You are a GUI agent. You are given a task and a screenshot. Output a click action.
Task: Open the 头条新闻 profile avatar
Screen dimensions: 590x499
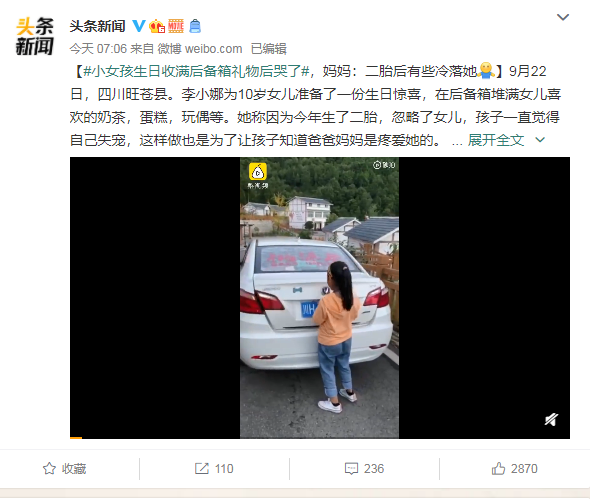tap(34, 37)
